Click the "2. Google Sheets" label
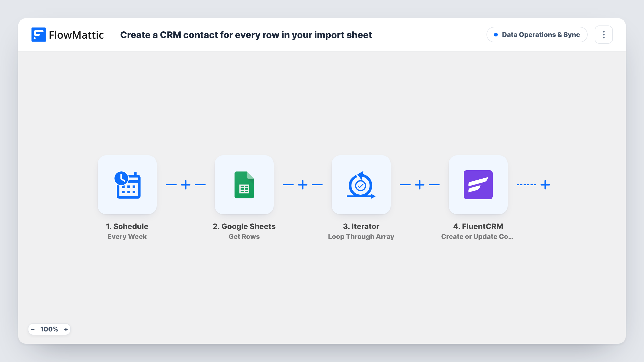The image size is (644, 362). 244,226
